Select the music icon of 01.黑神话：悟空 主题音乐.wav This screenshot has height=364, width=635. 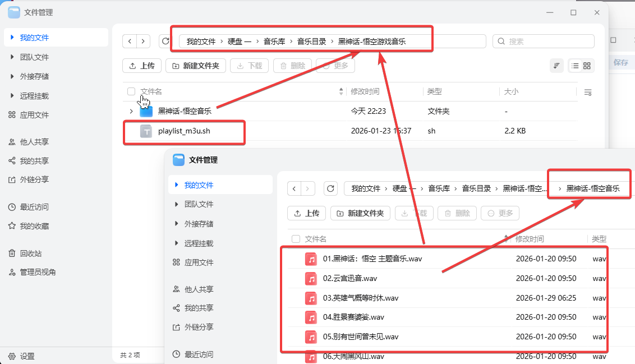tap(311, 259)
